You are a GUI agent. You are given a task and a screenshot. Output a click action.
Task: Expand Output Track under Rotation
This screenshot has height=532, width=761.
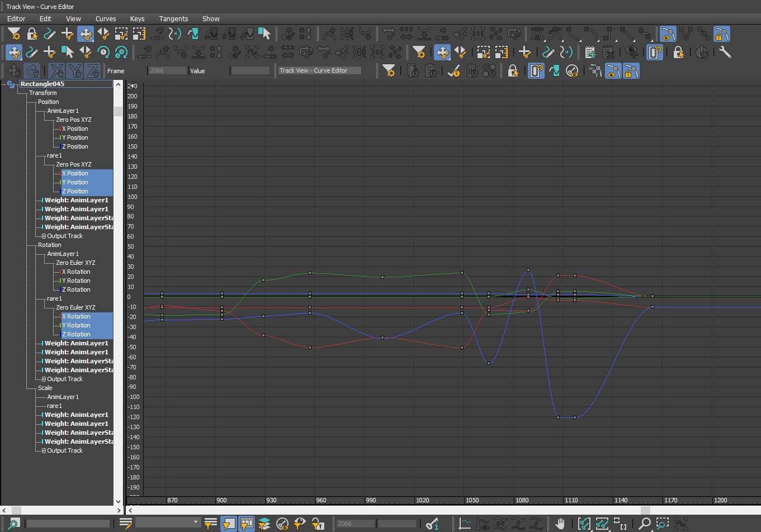(x=44, y=379)
